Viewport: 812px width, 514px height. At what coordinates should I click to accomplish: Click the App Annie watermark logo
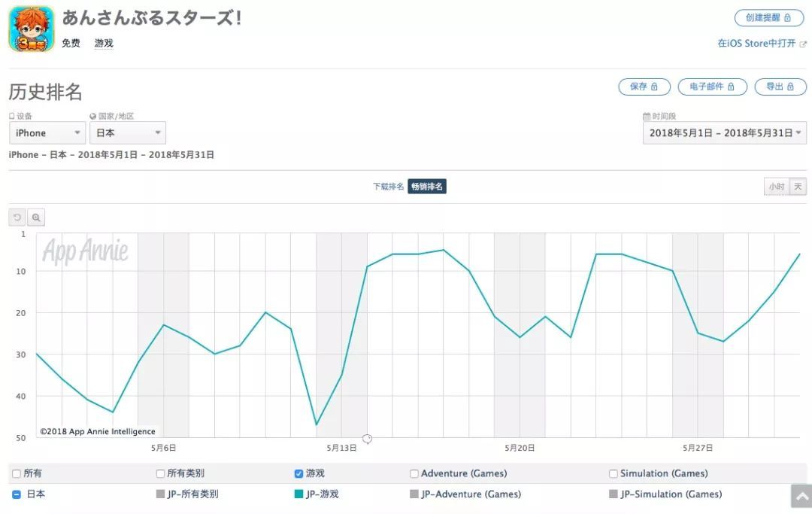point(86,252)
